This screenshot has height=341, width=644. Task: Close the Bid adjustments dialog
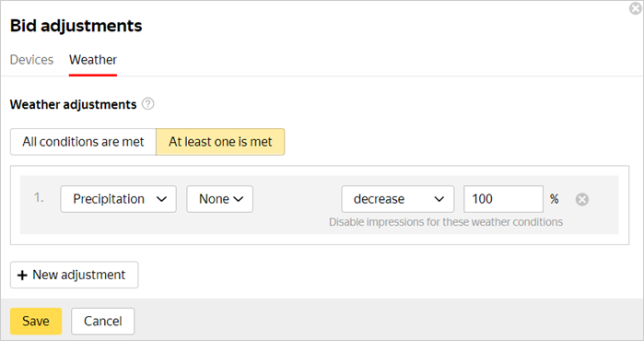[x=636, y=7]
